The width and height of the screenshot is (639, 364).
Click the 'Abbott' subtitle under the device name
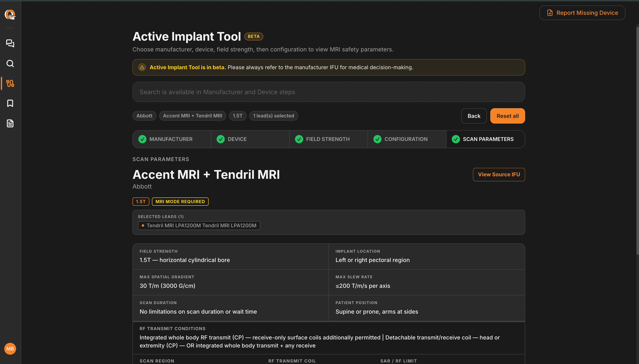(x=142, y=186)
